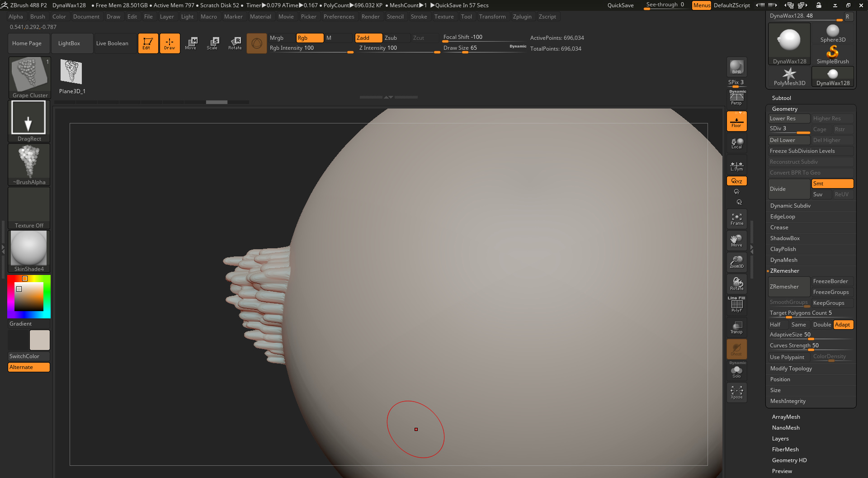Viewport: 868px width, 478px height.
Task: Open the Alpha menu
Action: (x=15, y=17)
